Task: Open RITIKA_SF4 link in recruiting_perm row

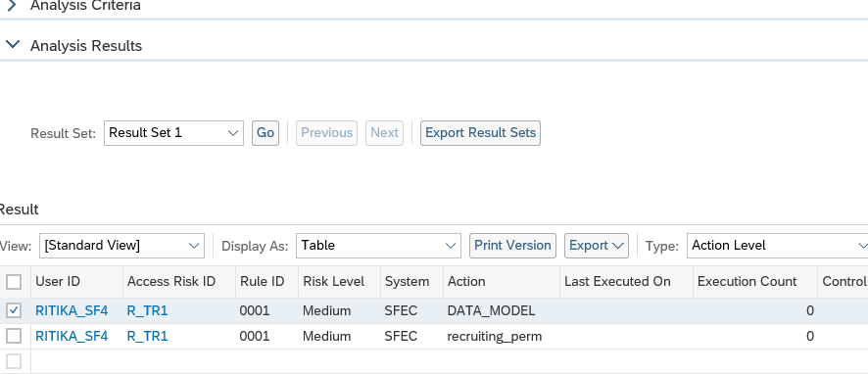Action: (72, 336)
